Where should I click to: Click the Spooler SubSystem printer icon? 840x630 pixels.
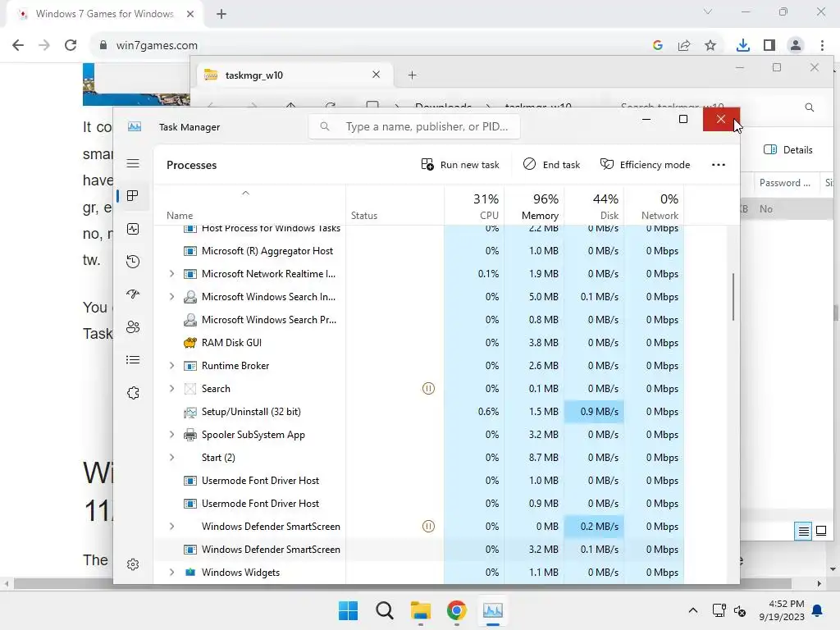tap(190, 435)
